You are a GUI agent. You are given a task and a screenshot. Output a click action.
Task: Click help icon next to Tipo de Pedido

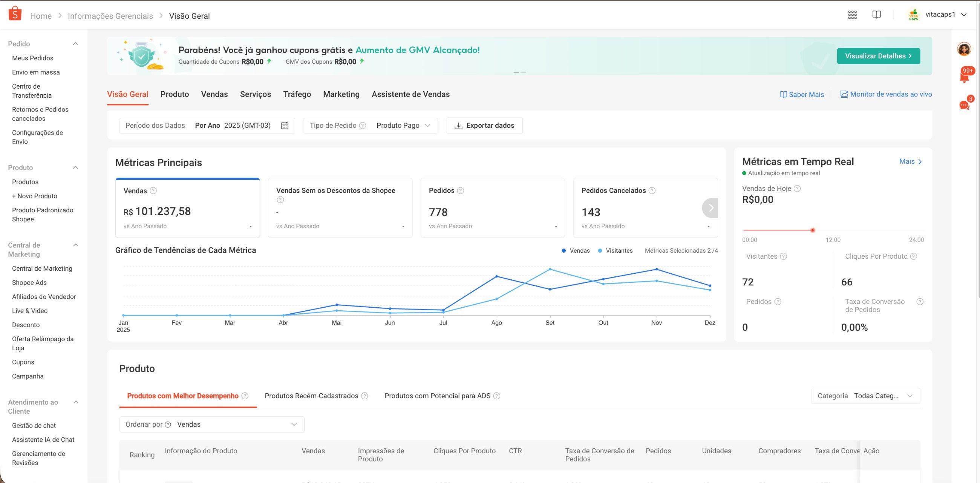click(x=363, y=126)
